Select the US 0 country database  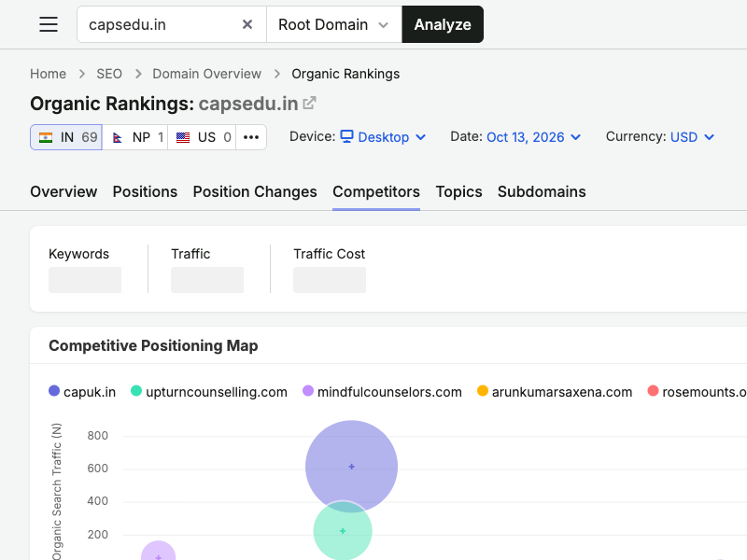pyautogui.click(x=203, y=137)
